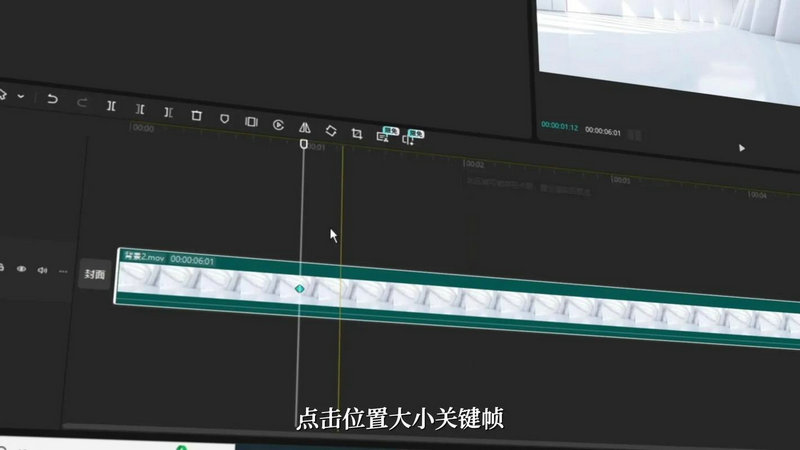Delete left of playhead tool
800x450 pixels.
(x=140, y=109)
